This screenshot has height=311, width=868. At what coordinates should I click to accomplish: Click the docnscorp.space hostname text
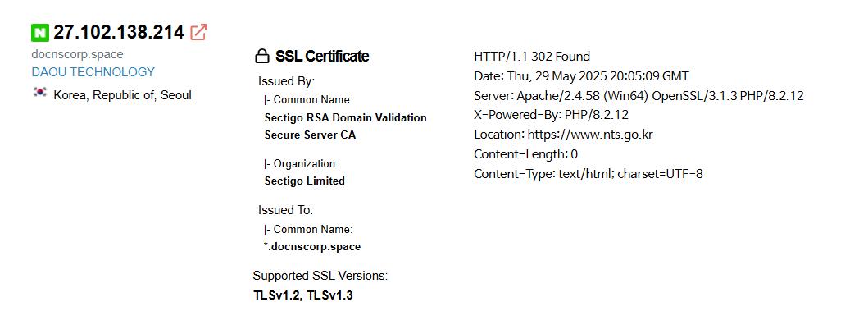(78, 54)
